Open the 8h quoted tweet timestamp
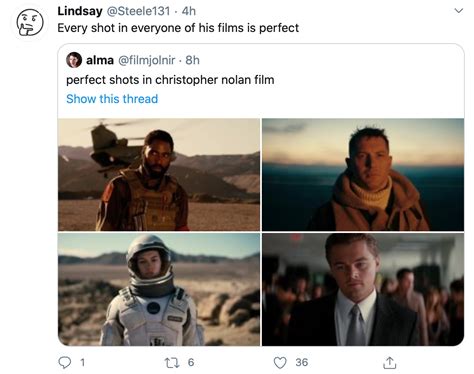The image size is (474, 374). [192, 60]
